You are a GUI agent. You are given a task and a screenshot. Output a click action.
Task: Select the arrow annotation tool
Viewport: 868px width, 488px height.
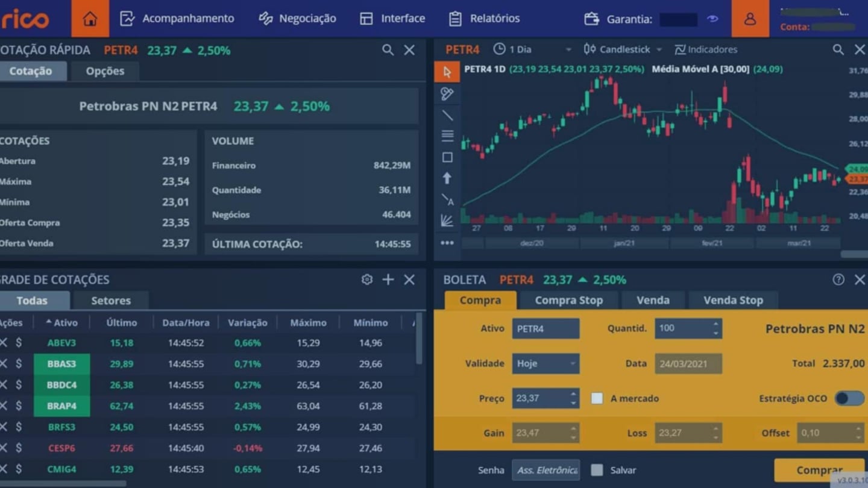click(x=447, y=178)
